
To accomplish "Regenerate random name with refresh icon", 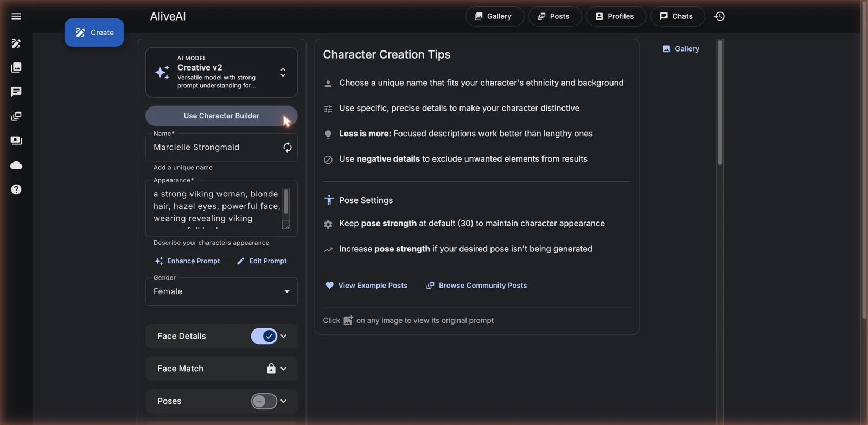I will [x=287, y=147].
